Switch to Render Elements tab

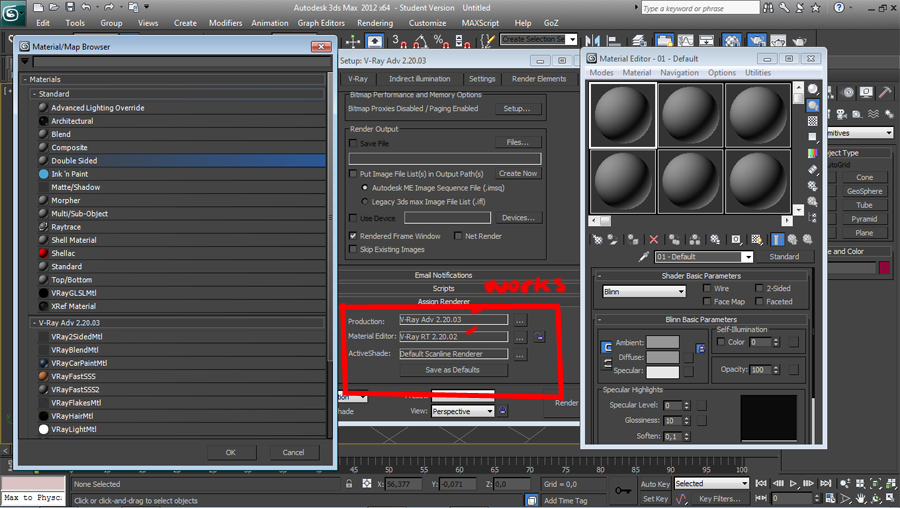[x=539, y=79]
